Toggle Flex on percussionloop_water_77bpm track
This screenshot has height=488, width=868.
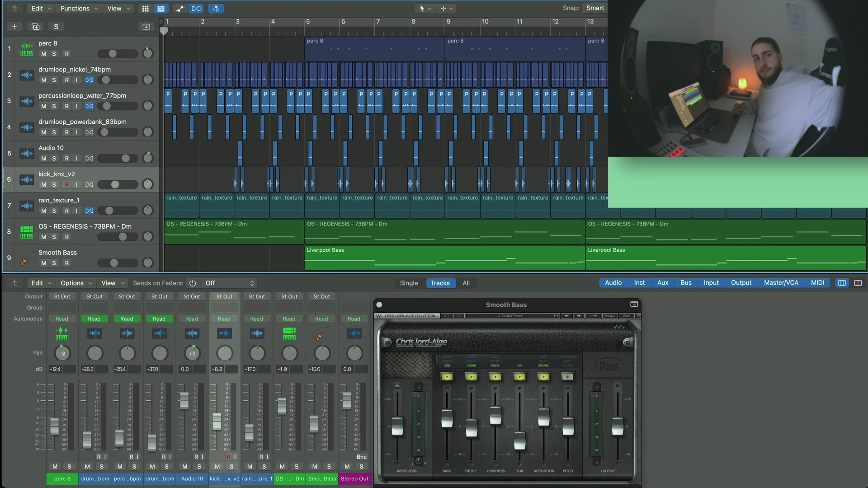coord(89,106)
